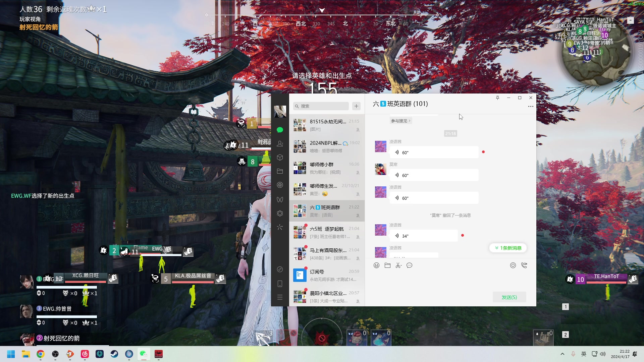Open the hamburger settings menu in WeChat sidebar
The image size is (644, 362).
(x=280, y=297)
